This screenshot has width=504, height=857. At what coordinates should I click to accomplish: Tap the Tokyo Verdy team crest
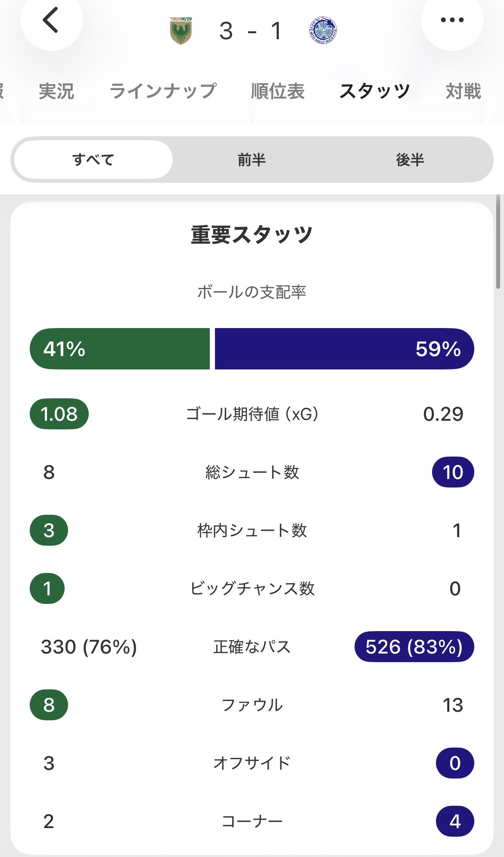click(181, 31)
